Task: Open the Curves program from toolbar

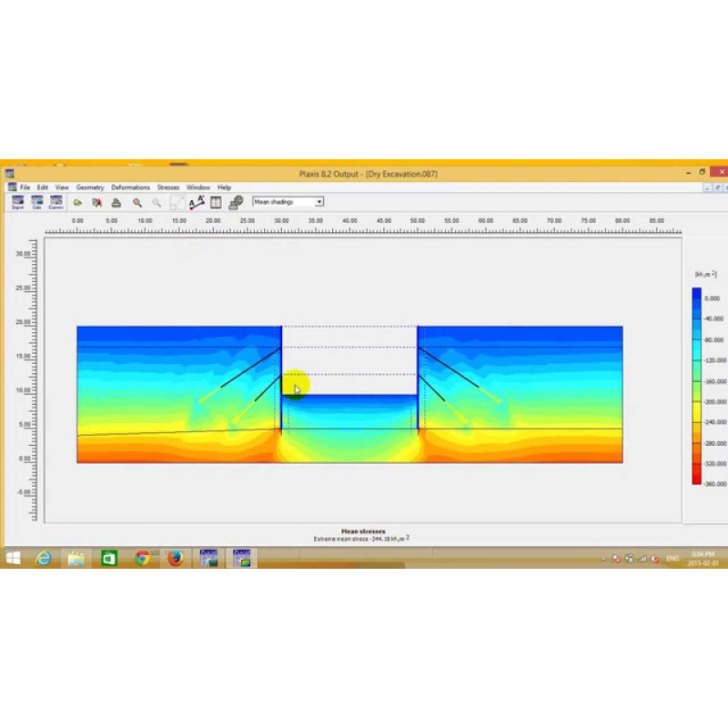Action: 56,202
